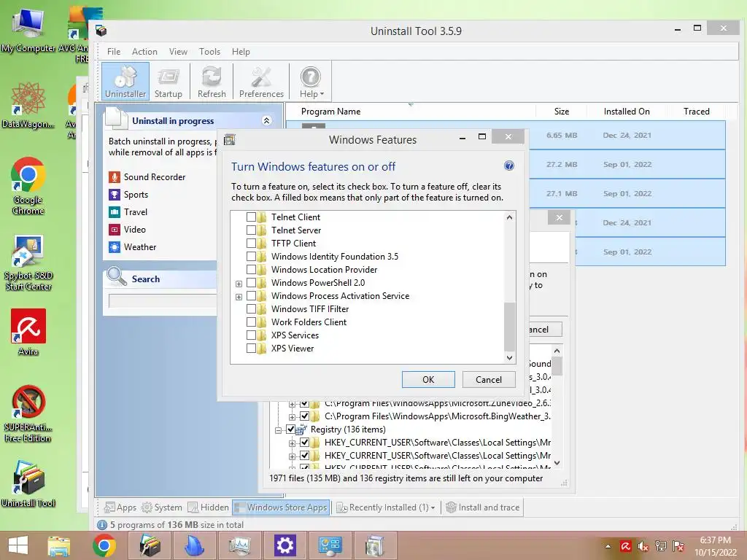Open the Uninstaller toolbar button
The height and width of the screenshot is (560, 747).
(x=125, y=81)
